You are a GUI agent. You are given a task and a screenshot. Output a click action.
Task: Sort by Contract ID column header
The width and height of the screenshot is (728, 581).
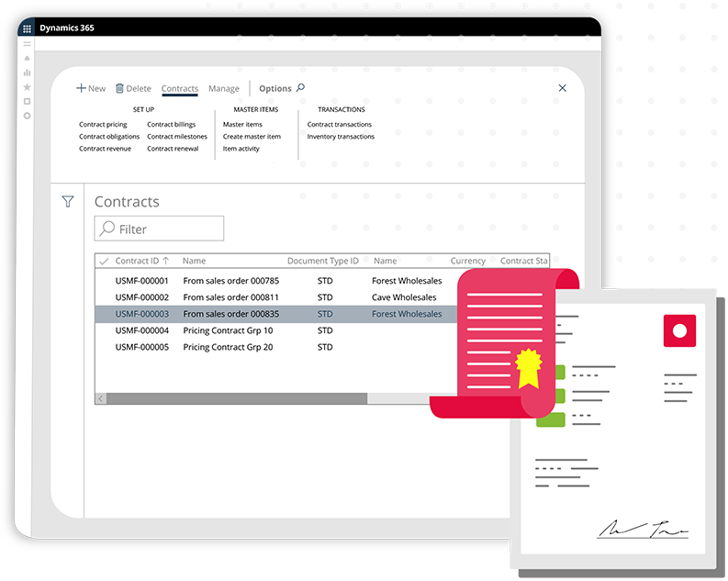[x=141, y=261]
